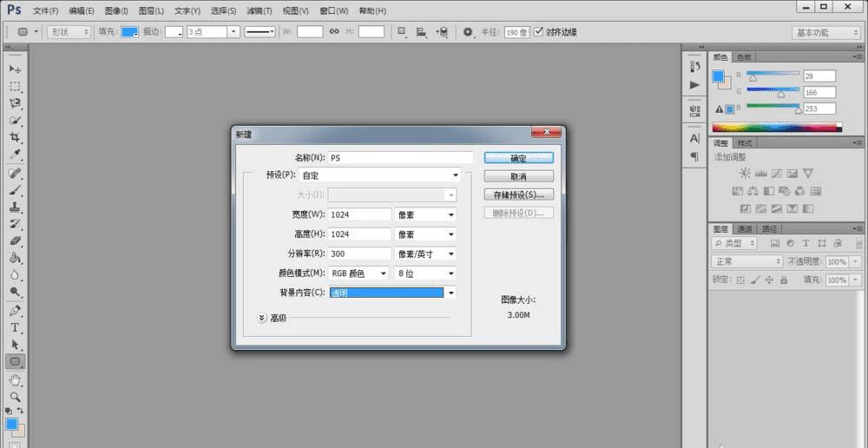Add a Brightness/Contrast adjustment
Viewport: 868px width, 448px height.
[745, 174]
